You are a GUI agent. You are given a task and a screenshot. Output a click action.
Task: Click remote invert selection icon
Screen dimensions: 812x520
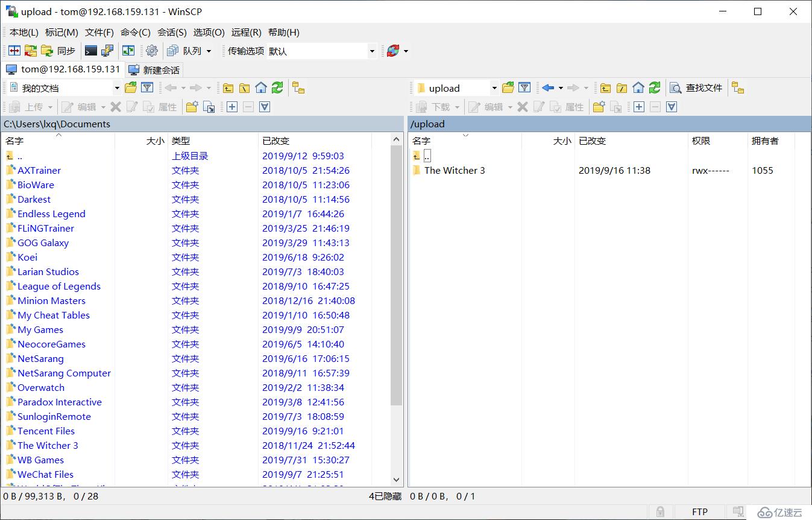point(672,107)
